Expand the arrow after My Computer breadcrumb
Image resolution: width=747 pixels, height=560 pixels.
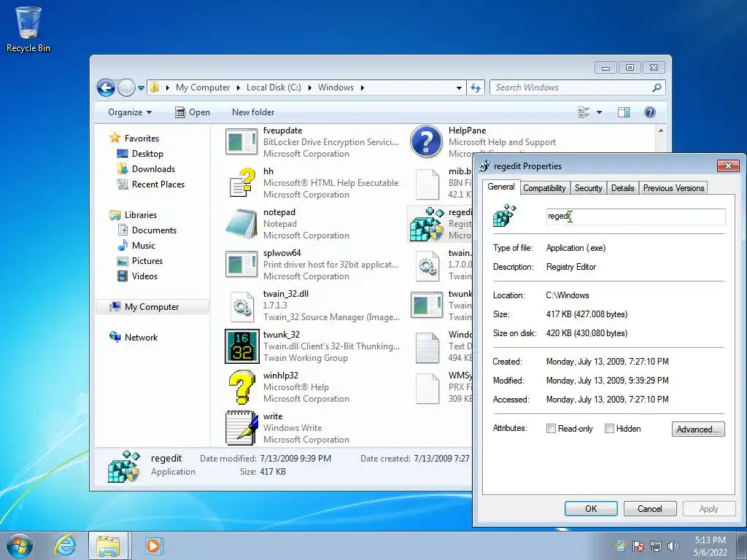point(239,87)
